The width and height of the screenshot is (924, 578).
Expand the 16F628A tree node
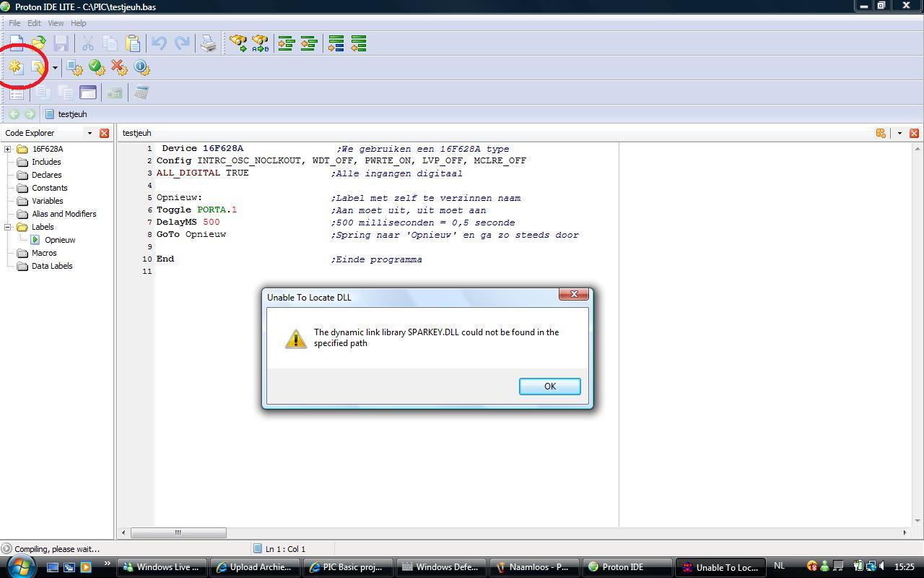8,149
